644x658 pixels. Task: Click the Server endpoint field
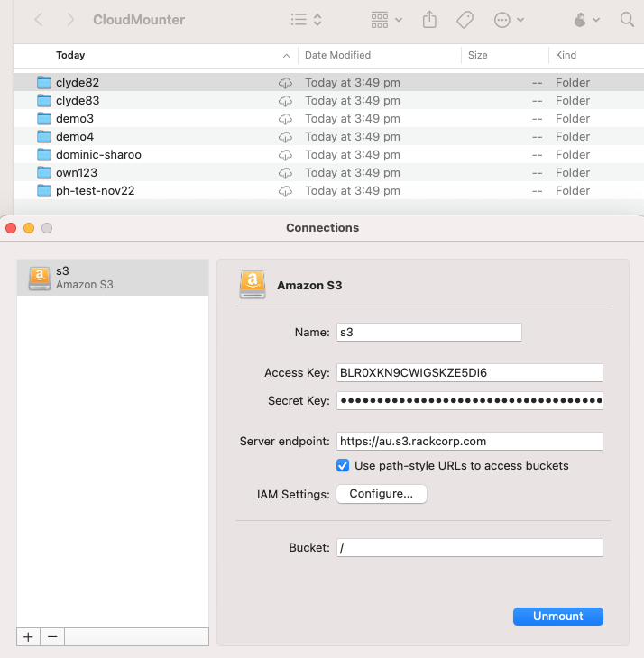click(469, 441)
